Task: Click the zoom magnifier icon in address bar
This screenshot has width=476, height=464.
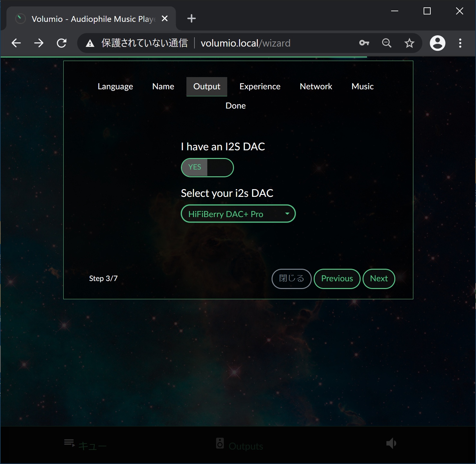Action: [x=387, y=43]
